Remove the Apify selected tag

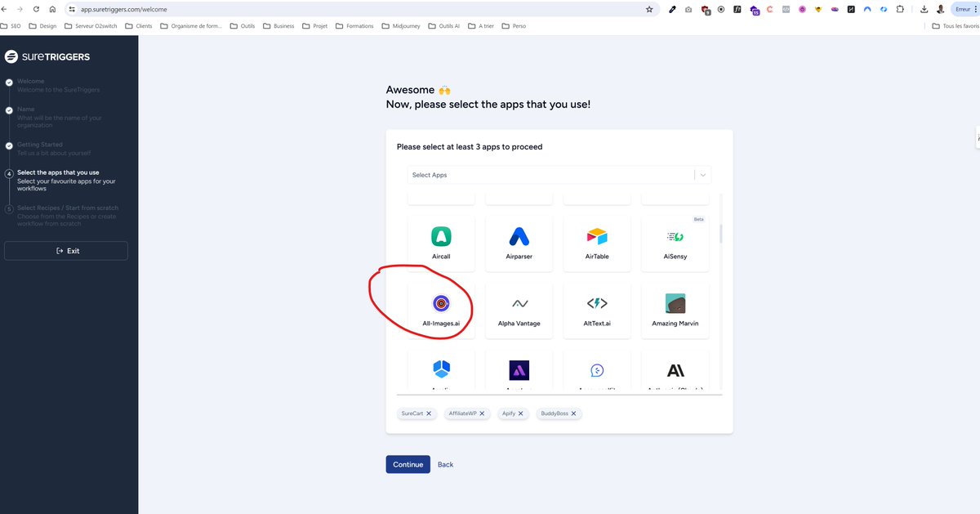tap(522, 413)
